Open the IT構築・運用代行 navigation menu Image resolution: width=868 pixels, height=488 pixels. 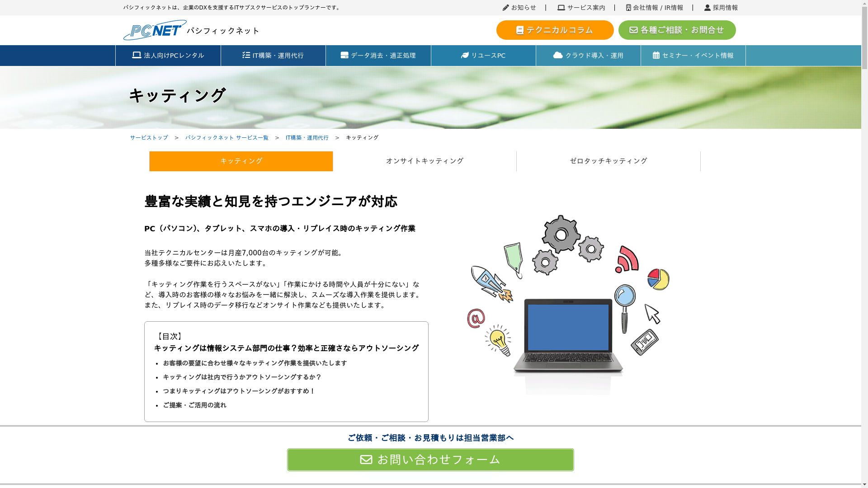(x=273, y=56)
